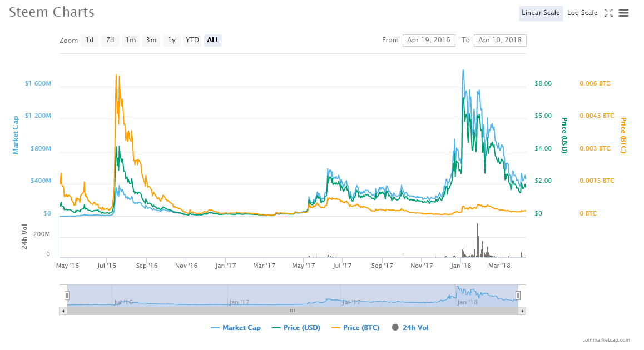
Task: Click the Jul '16 x-axis label
Action: [106, 266]
